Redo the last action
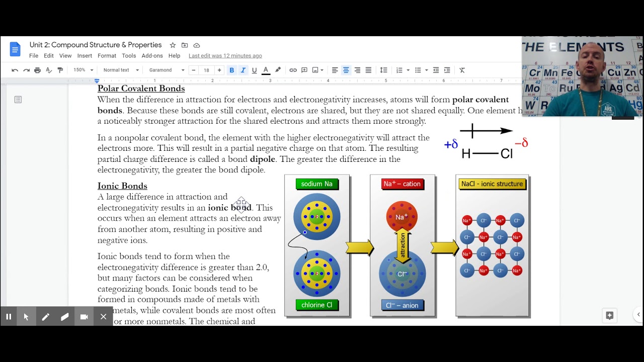The image size is (644, 362). [x=26, y=70]
